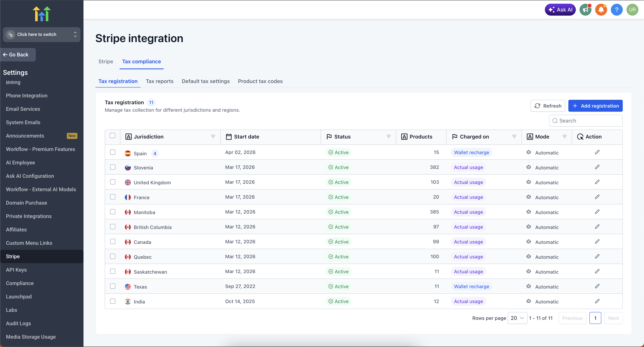
Task: Open the Mode column filter dropdown
Action: (x=565, y=136)
